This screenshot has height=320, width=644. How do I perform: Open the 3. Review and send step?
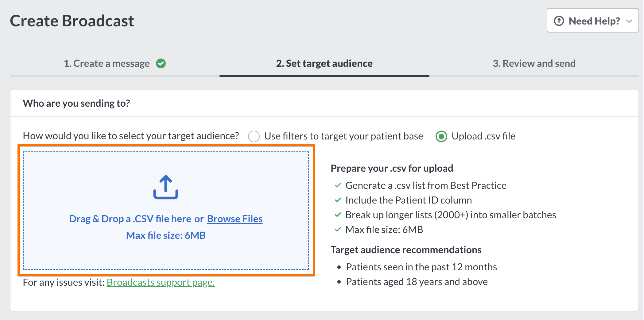534,63
